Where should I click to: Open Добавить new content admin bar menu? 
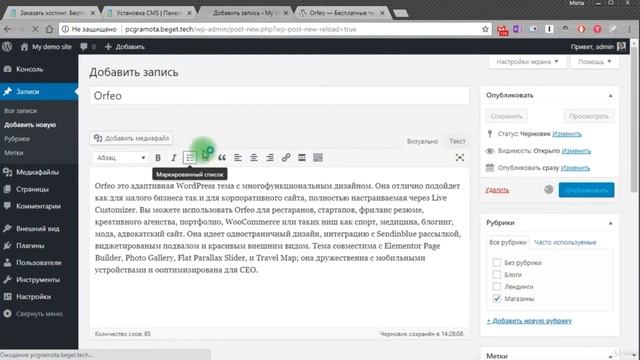click(125, 47)
